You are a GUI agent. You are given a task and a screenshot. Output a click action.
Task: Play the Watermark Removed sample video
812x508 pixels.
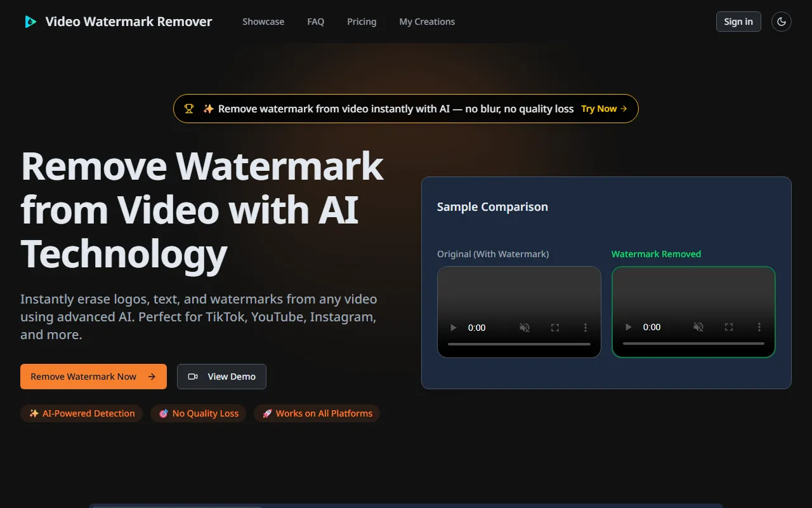[x=628, y=327]
